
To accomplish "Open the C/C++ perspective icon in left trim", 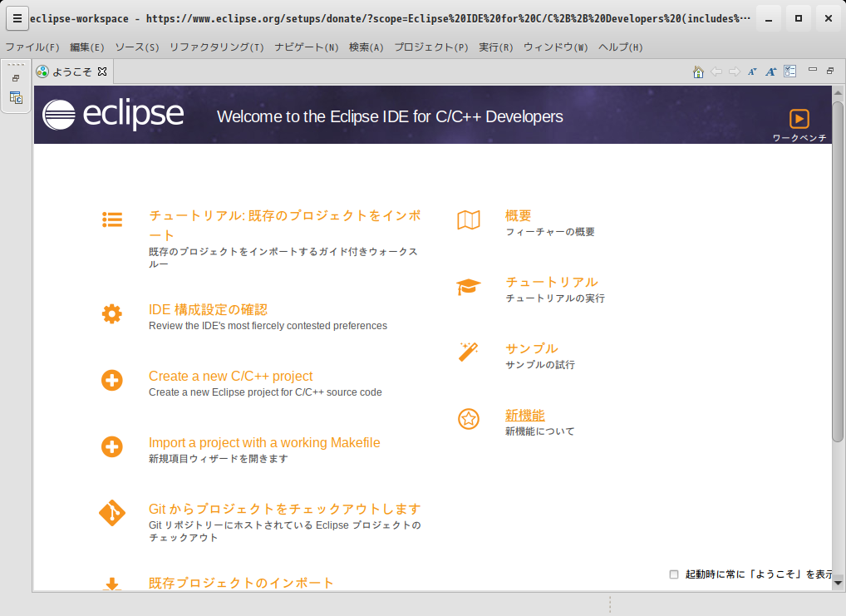I will [x=16, y=98].
